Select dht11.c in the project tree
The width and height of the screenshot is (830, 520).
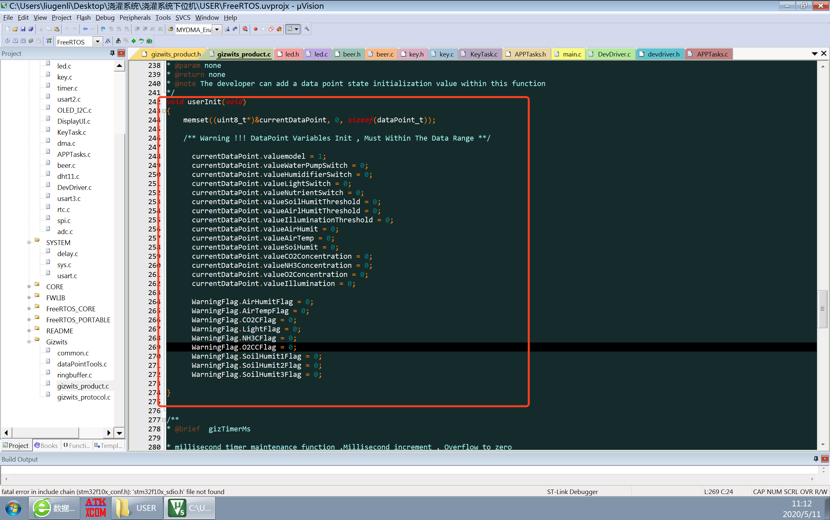pyautogui.click(x=68, y=176)
